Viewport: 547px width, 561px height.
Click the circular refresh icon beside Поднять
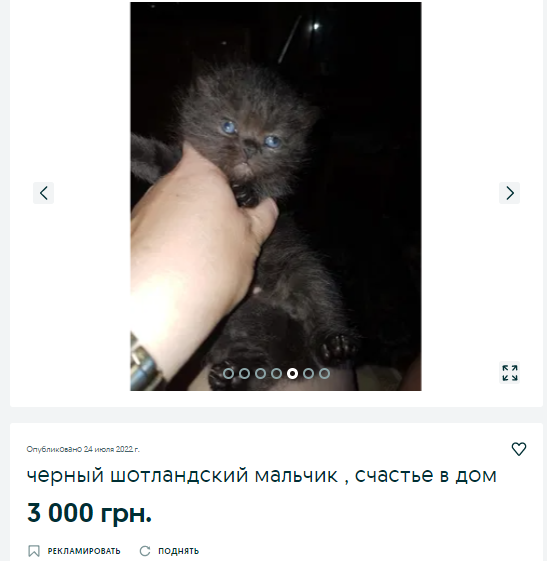pyautogui.click(x=145, y=551)
